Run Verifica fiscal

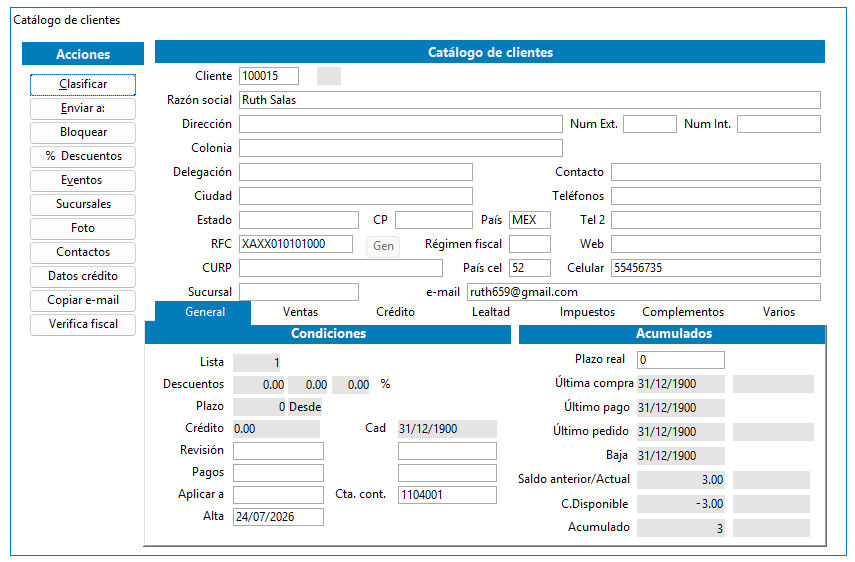(x=83, y=324)
